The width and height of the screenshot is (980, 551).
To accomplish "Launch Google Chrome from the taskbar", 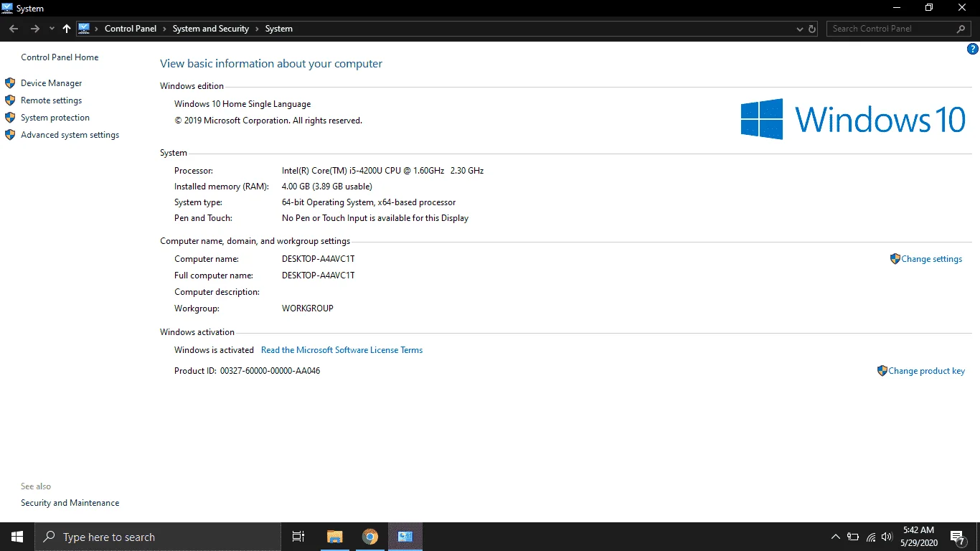I will tap(369, 537).
